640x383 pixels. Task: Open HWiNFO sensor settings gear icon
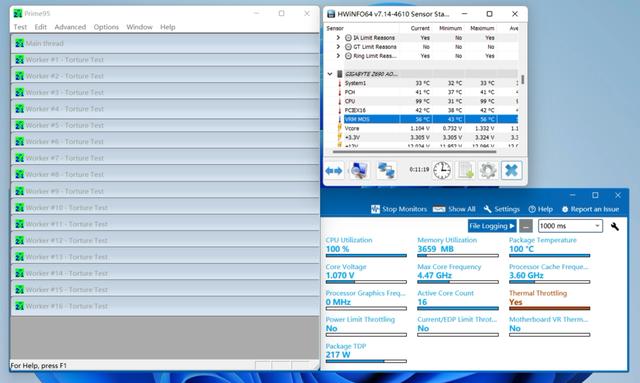coord(488,170)
